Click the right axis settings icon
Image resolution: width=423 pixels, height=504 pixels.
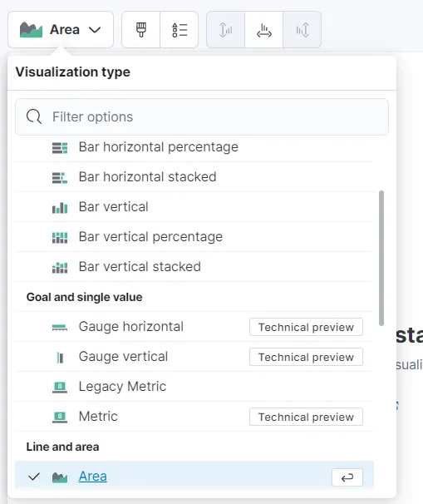302,30
